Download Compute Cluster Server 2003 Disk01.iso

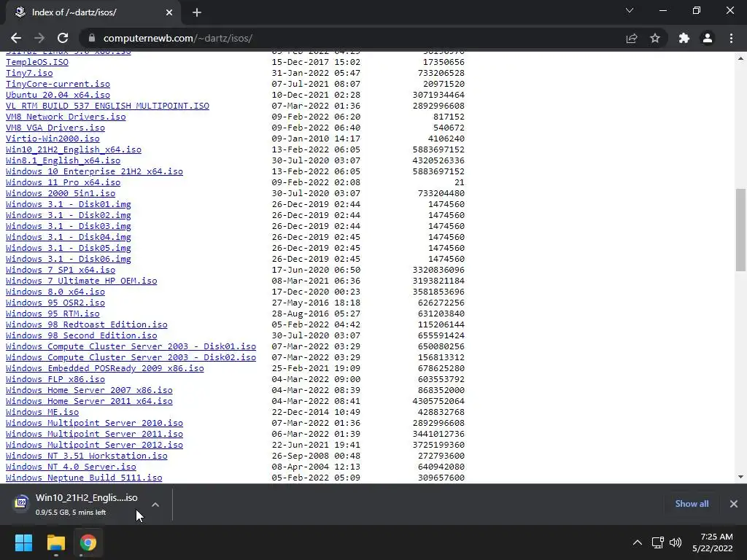point(131,346)
